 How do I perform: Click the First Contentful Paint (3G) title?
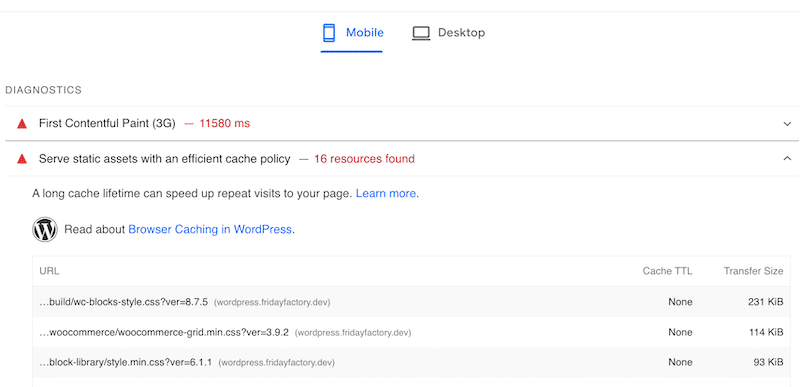tap(107, 123)
